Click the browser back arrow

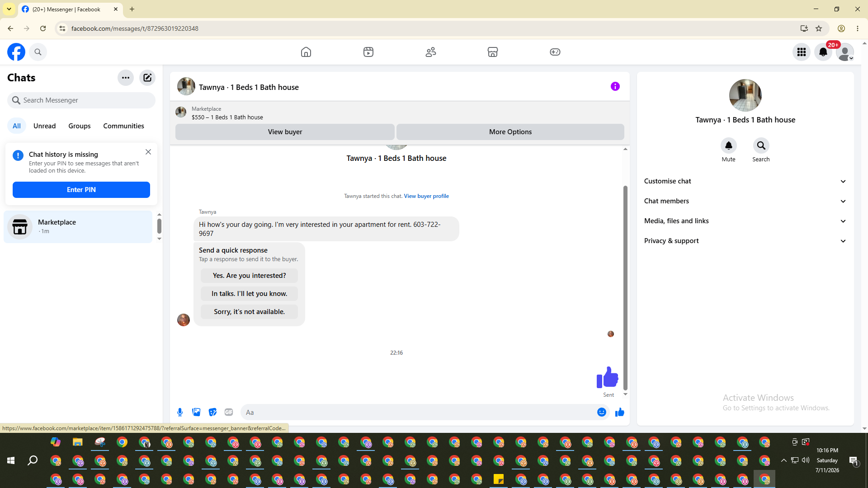coord(10,28)
